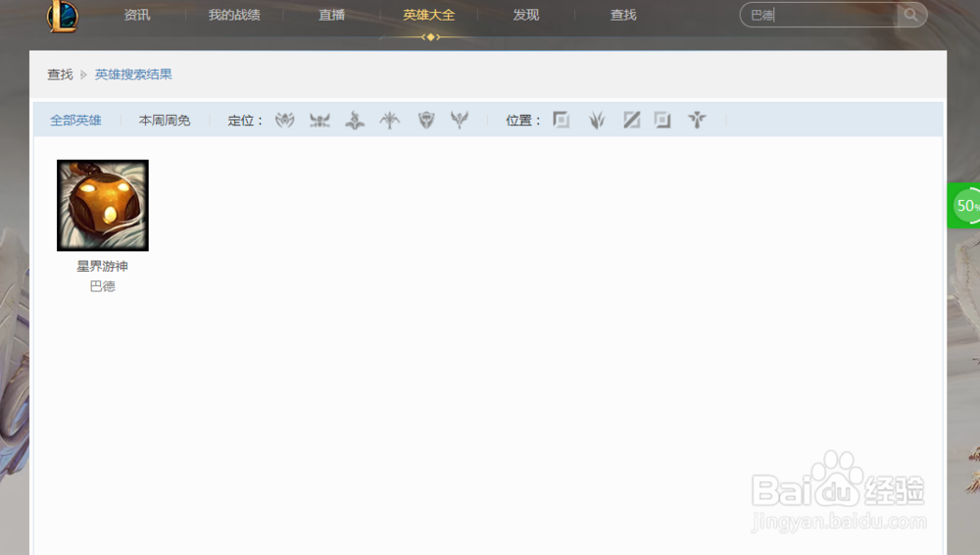Open the 发现 discover tab

pyautogui.click(x=525, y=15)
